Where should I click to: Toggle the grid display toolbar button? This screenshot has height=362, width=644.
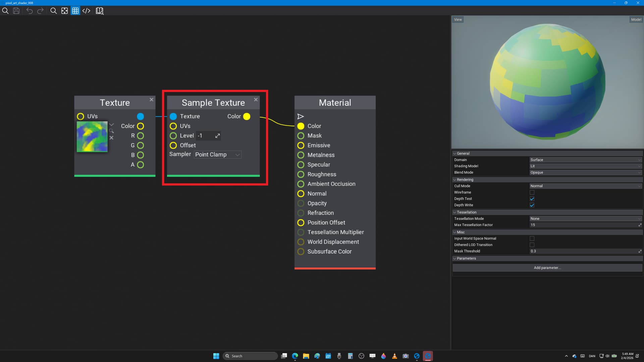(75, 11)
